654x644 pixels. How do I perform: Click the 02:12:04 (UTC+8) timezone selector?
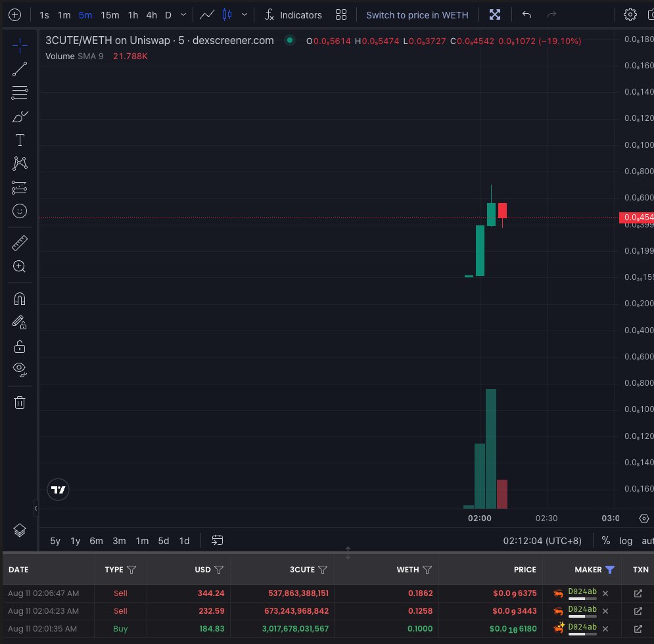point(542,541)
